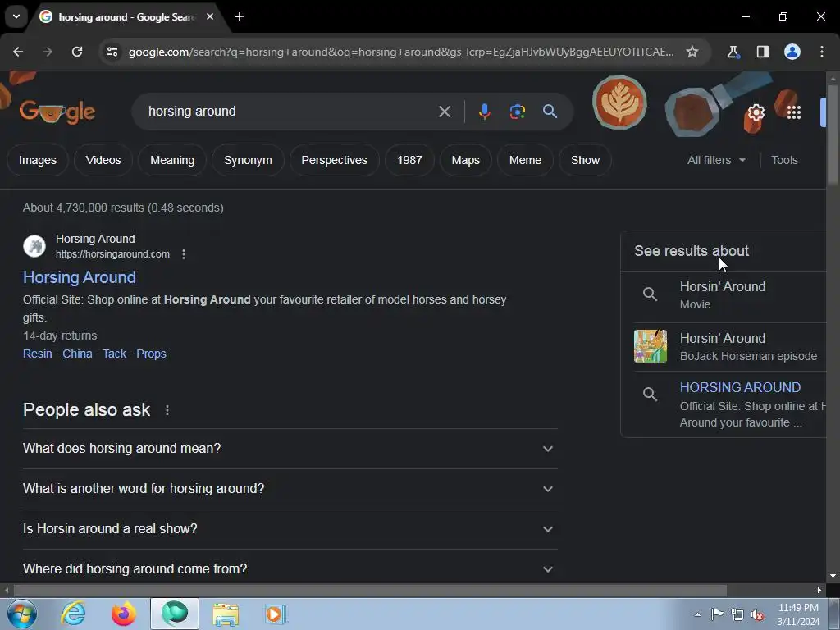Open the media player taskbar icon
This screenshot has height=630, width=840.
click(276, 614)
